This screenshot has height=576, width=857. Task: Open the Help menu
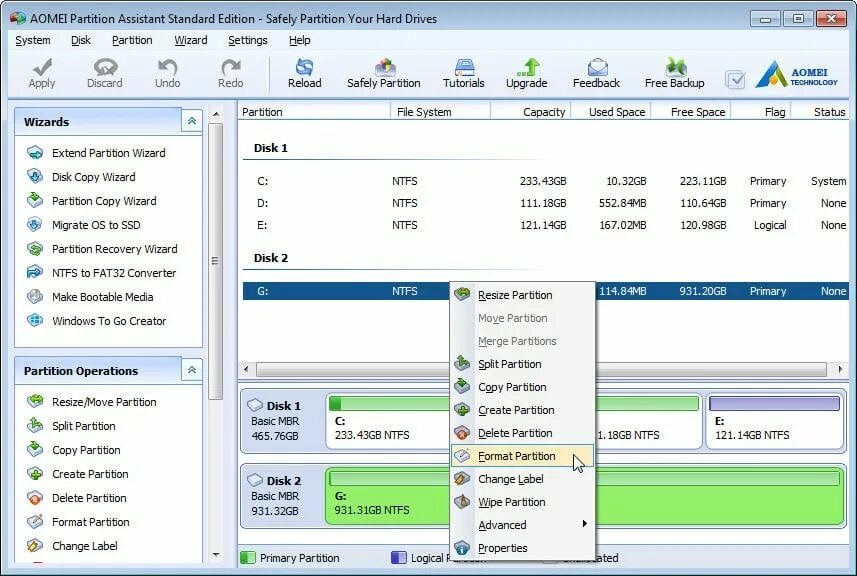point(300,40)
